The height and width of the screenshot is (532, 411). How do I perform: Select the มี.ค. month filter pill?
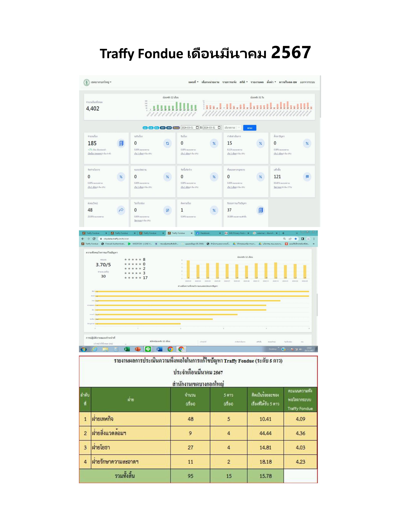[157, 128]
